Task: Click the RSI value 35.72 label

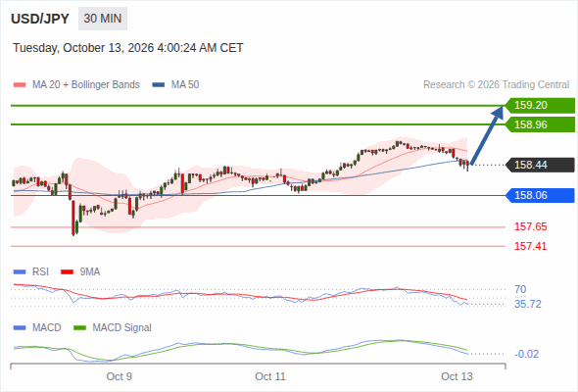Action: [528, 304]
